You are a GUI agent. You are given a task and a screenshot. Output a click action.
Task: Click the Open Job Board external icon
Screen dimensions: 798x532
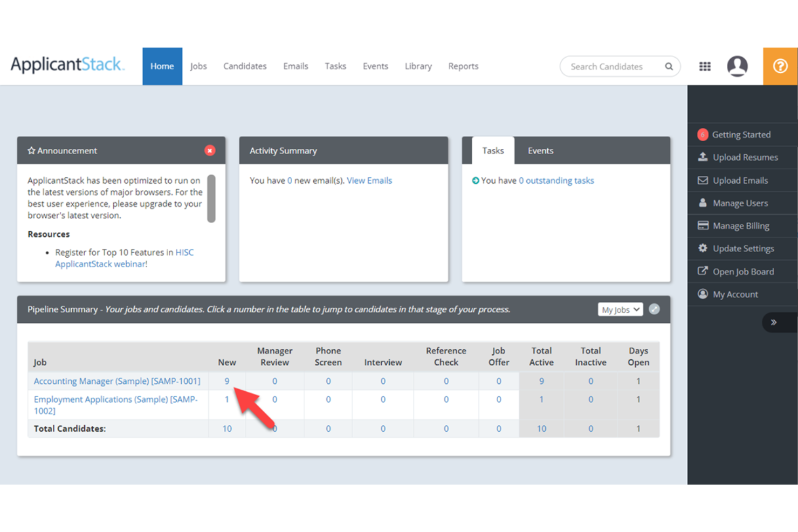pyautogui.click(x=703, y=271)
